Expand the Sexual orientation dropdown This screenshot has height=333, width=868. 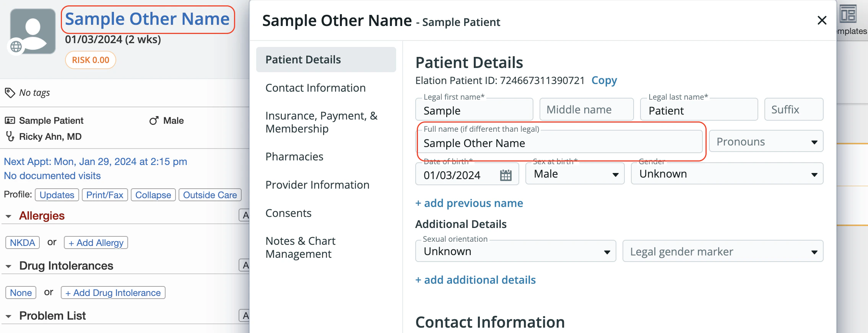[515, 251]
